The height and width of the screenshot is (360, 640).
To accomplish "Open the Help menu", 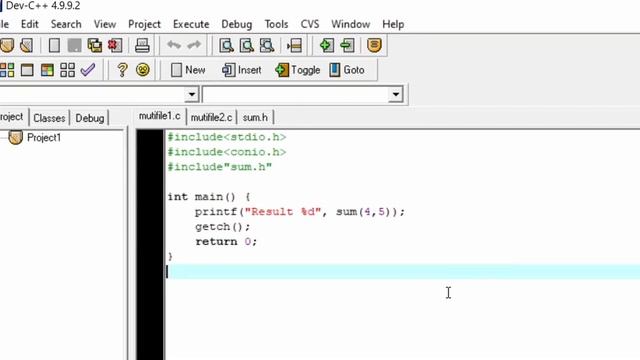I will (x=393, y=24).
